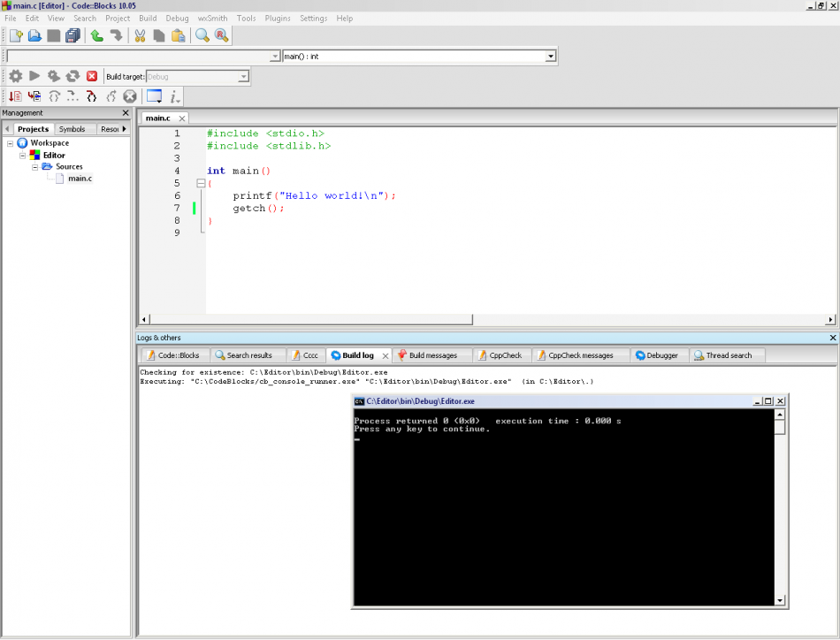
Task: Open Find with magnifier icon
Action: pyautogui.click(x=202, y=36)
